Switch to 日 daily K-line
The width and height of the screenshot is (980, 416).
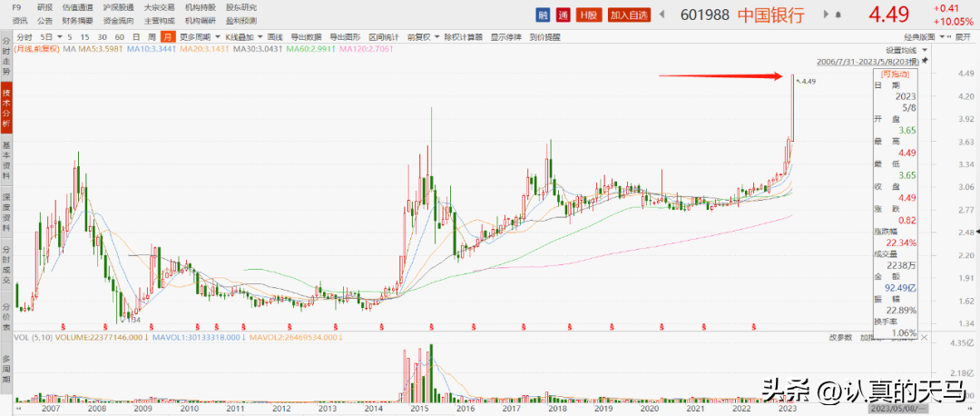[x=135, y=37]
